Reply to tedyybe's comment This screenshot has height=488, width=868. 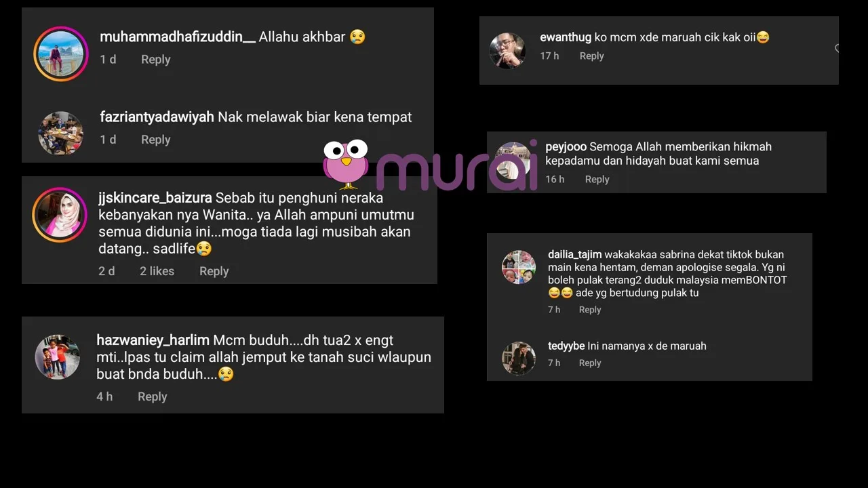tap(590, 363)
